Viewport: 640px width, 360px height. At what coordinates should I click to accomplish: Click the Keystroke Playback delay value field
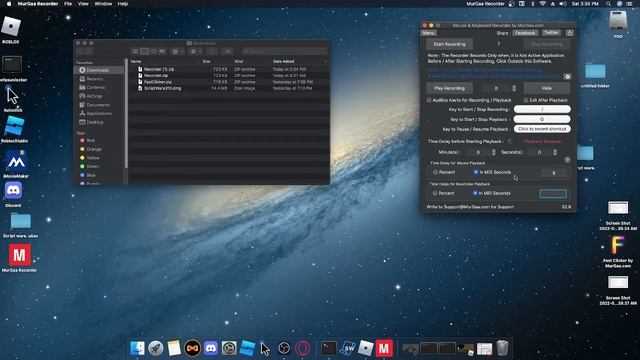click(x=553, y=193)
